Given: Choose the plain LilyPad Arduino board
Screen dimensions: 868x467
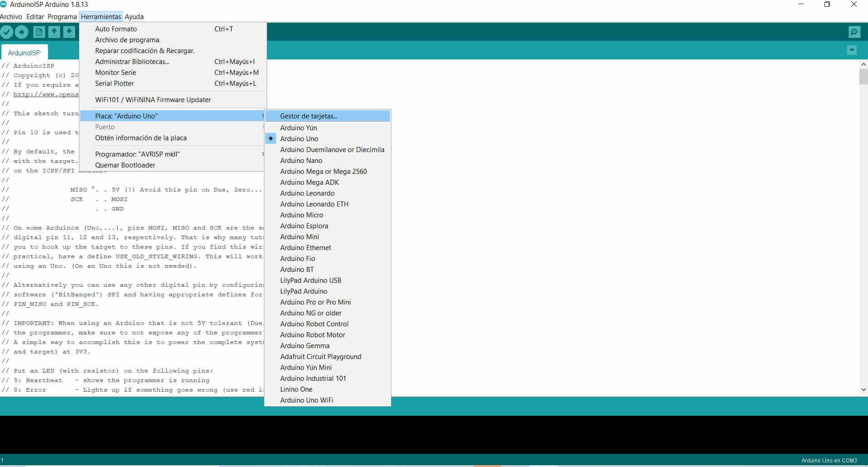Looking at the screenshot, I should point(327,291).
